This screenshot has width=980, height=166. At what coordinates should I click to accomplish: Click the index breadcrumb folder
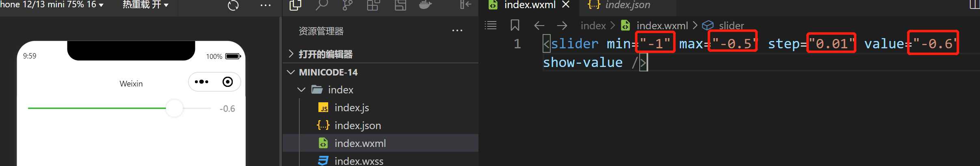click(593, 26)
